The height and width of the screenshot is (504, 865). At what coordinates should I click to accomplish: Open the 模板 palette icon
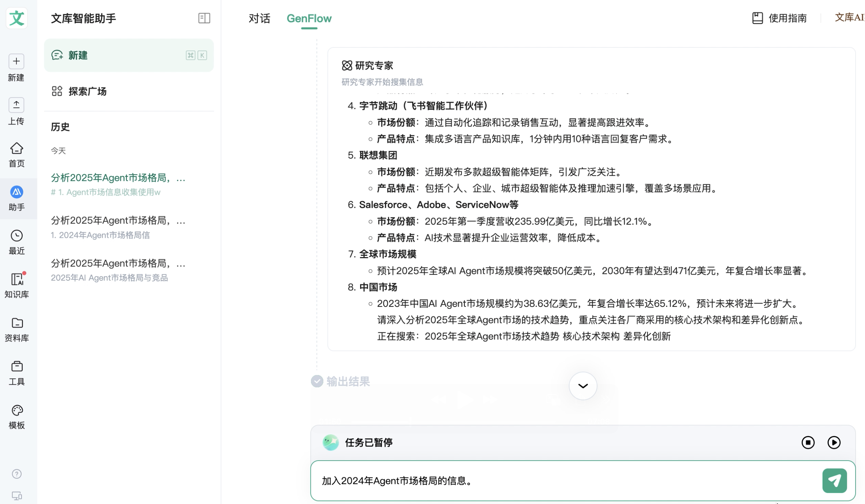pos(16,411)
